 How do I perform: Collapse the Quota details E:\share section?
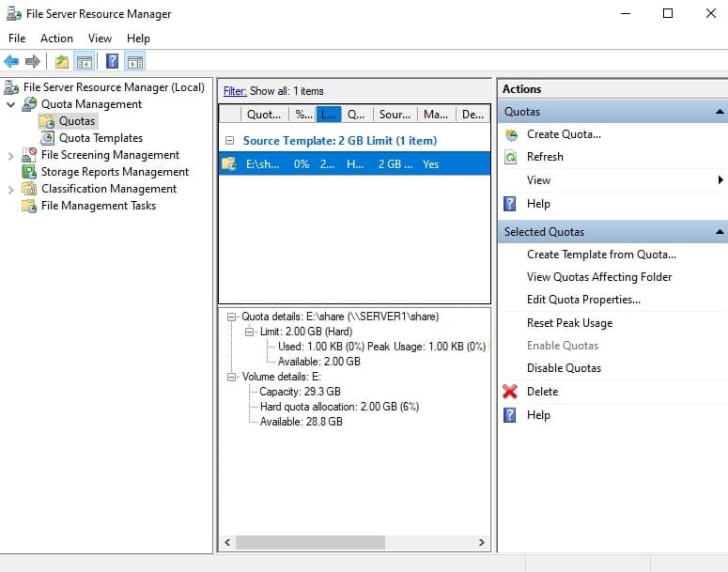pyautogui.click(x=231, y=317)
